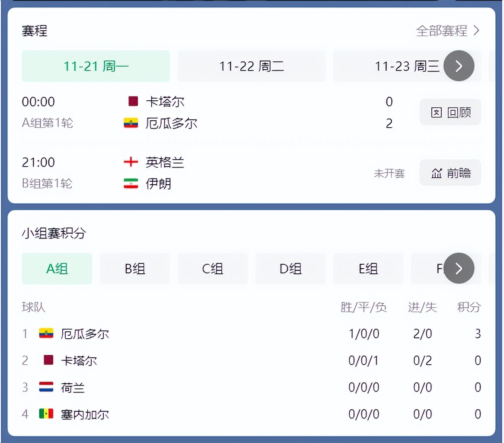The width and height of the screenshot is (504, 443).
Task: Click the chevron next to 全部赛程
Action: click(x=477, y=30)
